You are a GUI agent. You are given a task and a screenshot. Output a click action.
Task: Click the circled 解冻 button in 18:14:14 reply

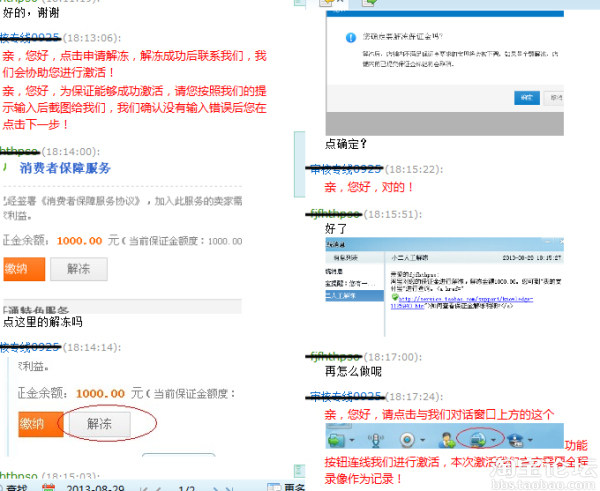coord(99,424)
